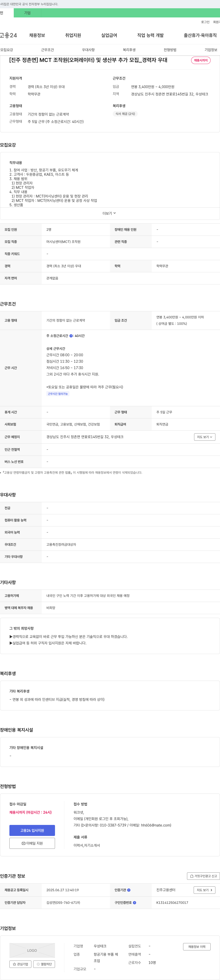The image size is (220, 980).
Task: Click 국민연금, 고용보험, 산재보험, 건강보험 text
Action: click(x=73, y=425)
